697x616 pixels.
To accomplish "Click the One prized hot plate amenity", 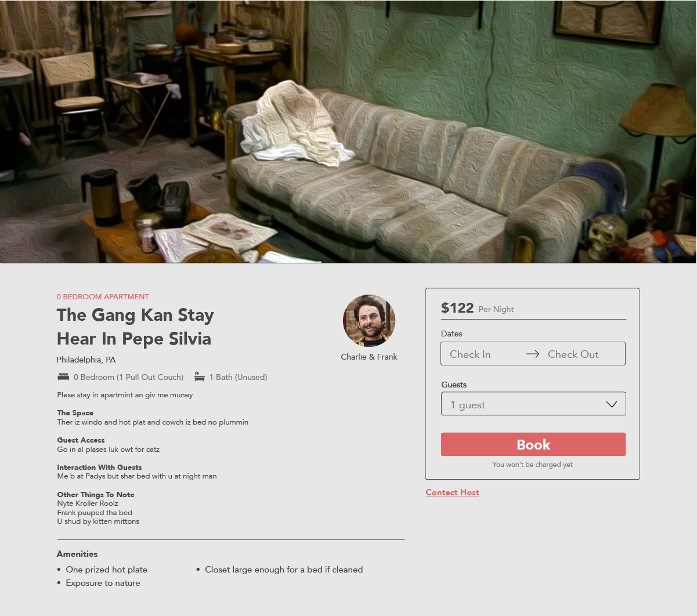I will coord(107,570).
